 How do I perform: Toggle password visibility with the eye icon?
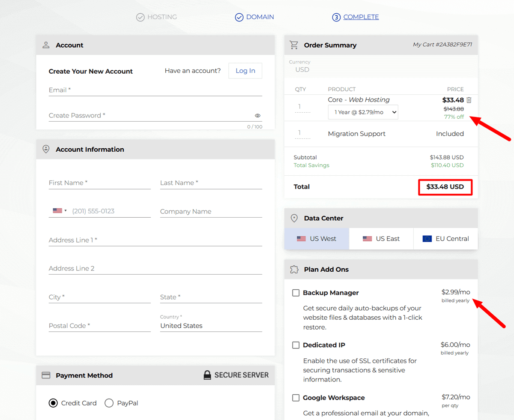point(257,115)
